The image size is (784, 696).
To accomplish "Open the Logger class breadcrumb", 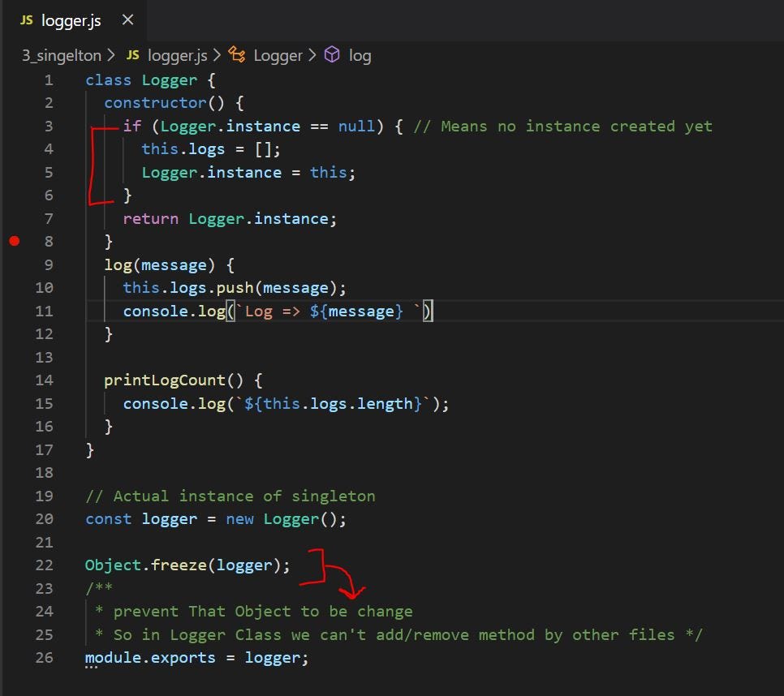I will (278, 55).
